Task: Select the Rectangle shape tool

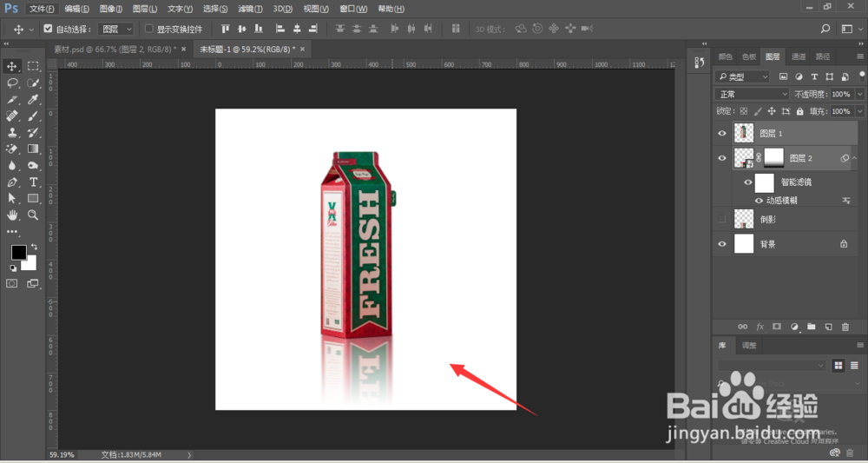Action: 33,198
